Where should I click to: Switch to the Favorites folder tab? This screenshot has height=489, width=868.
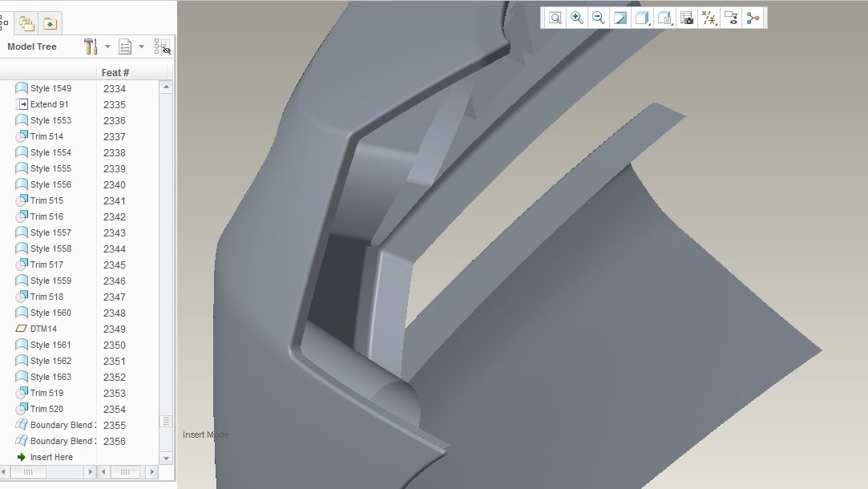(x=50, y=23)
